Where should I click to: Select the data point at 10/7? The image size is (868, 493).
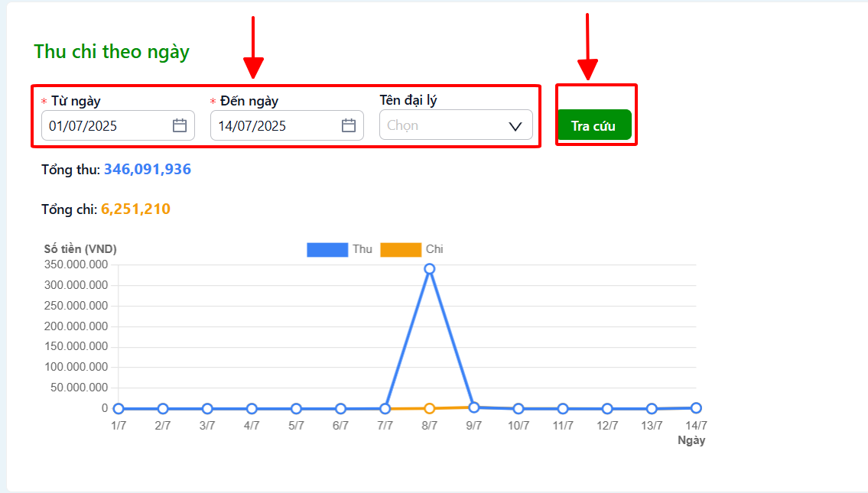(519, 409)
